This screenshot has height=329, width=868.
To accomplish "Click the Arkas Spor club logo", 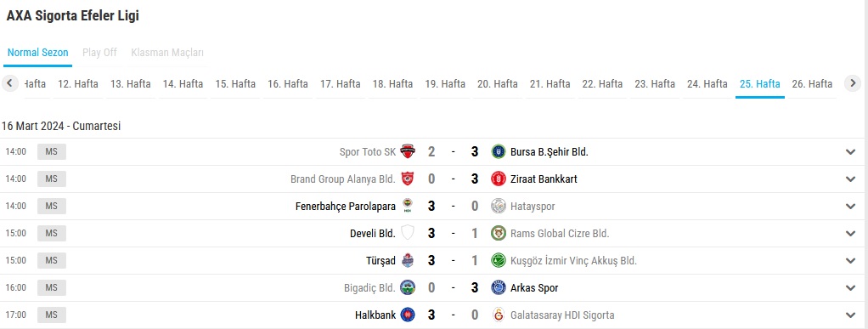I will pos(499,287).
